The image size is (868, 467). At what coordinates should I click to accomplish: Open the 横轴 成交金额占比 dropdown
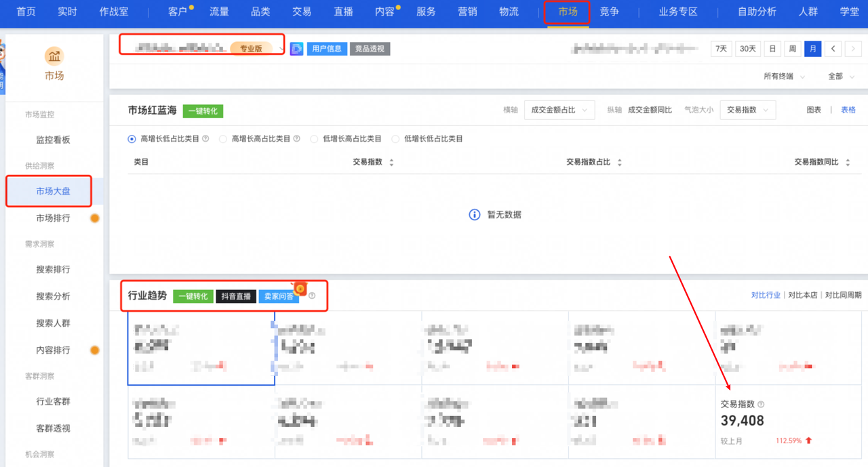559,110
